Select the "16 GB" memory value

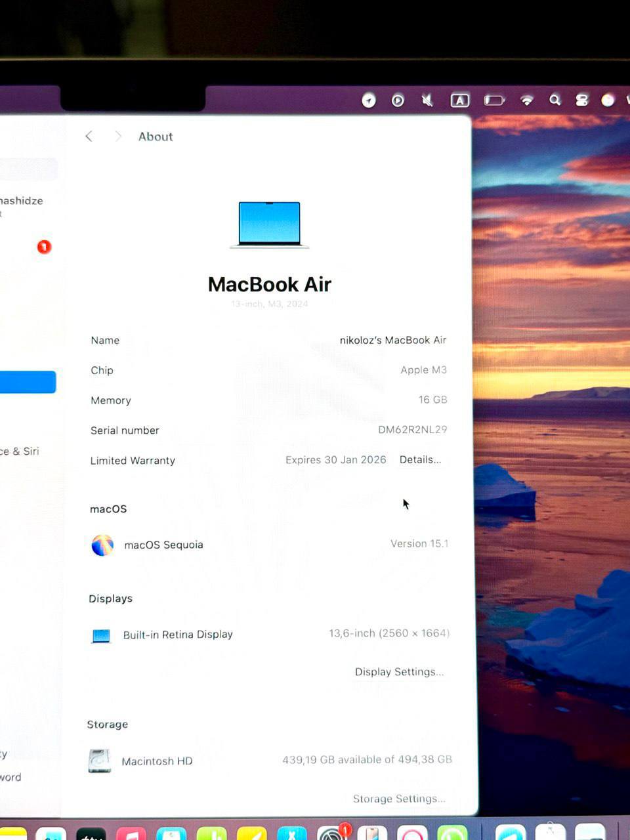[433, 400]
